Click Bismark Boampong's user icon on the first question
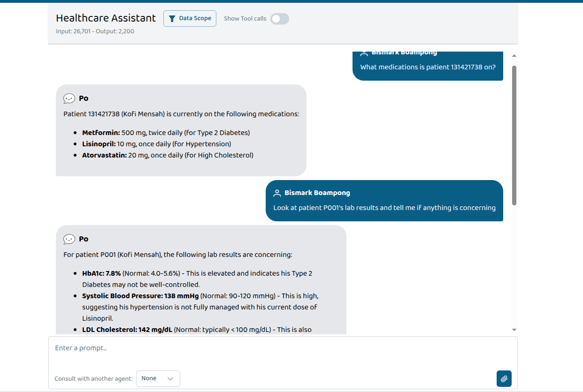583x392 pixels. (365, 52)
